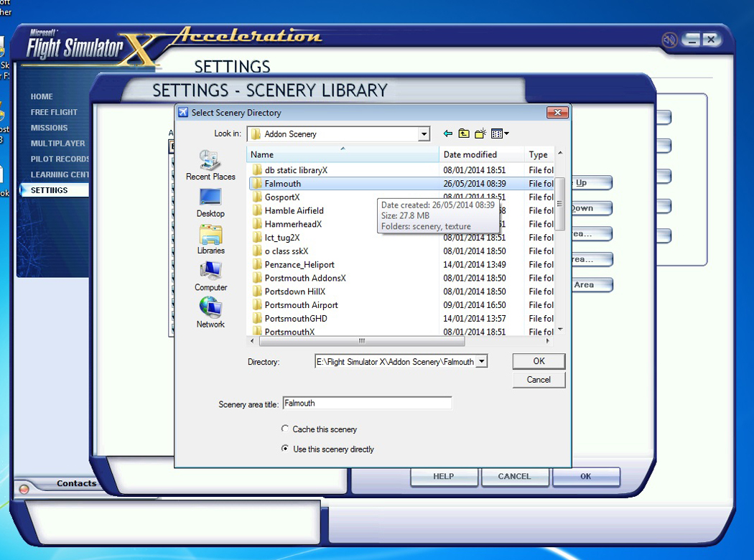
Task: Click OK in Scenery Library window
Action: (586, 477)
